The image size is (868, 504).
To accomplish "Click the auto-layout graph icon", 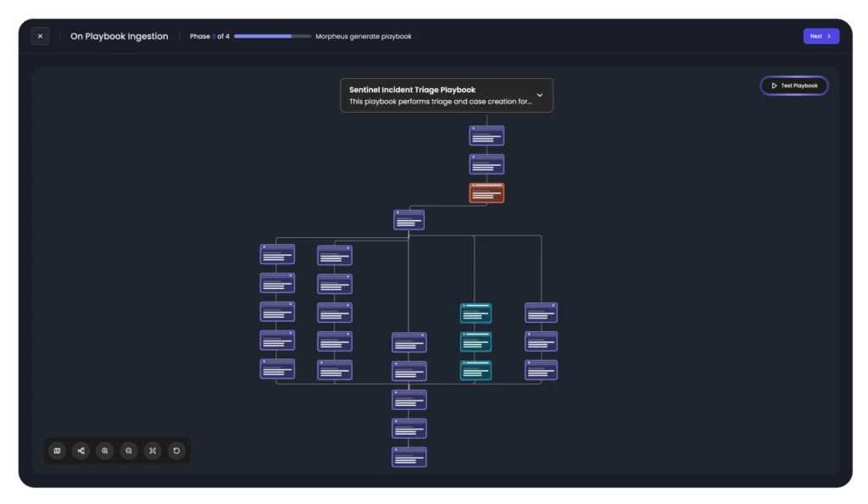I will [81, 451].
